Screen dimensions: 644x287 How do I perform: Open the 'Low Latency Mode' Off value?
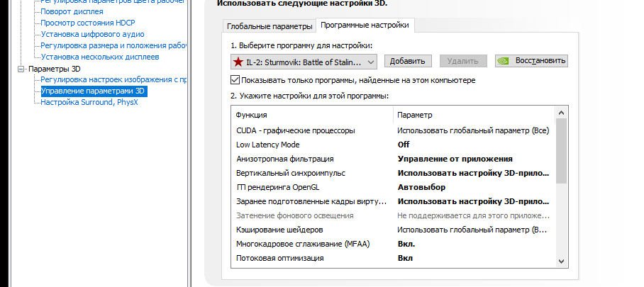click(x=404, y=145)
